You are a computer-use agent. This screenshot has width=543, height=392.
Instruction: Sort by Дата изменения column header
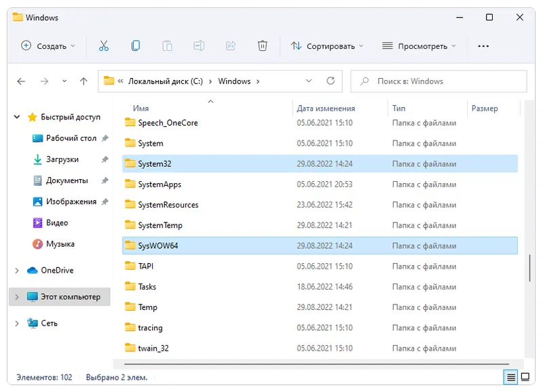pyautogui.click(x=326, y=109)
